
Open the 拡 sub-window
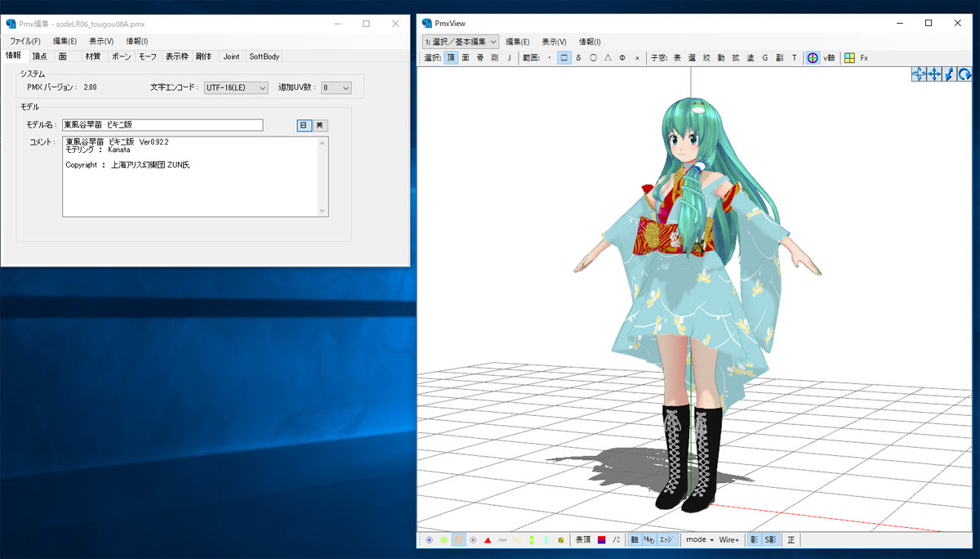736,58
